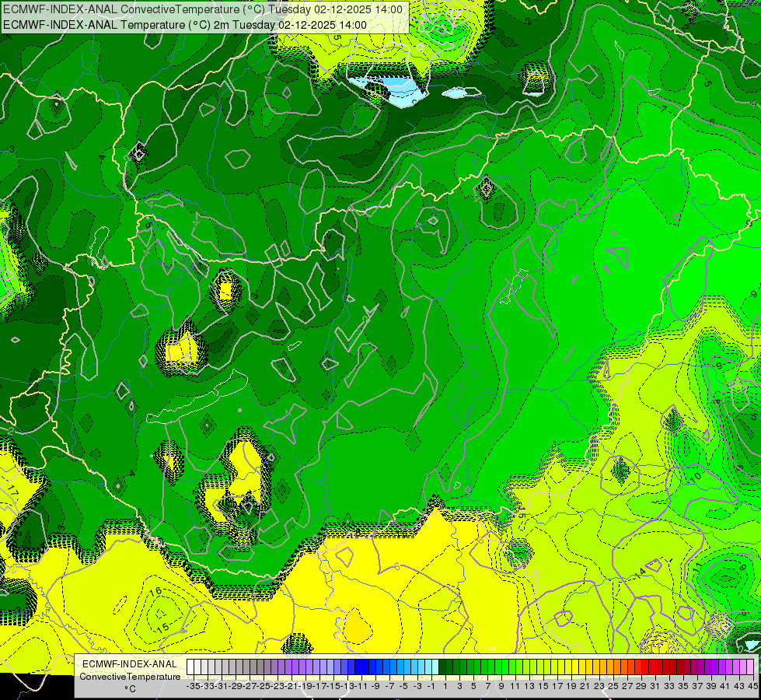Pick the pink swatch above 45
Screen dimensions: 761x700
(x=751, y=667)
